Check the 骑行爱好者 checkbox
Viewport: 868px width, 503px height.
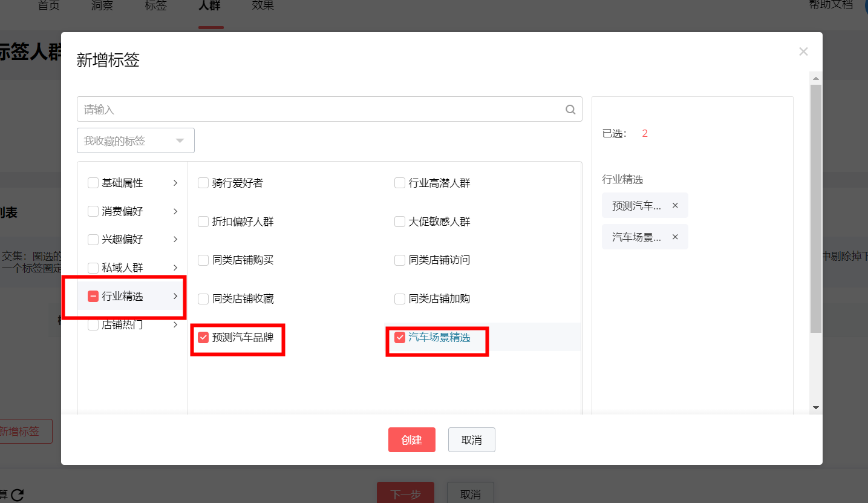coord(203,182)
